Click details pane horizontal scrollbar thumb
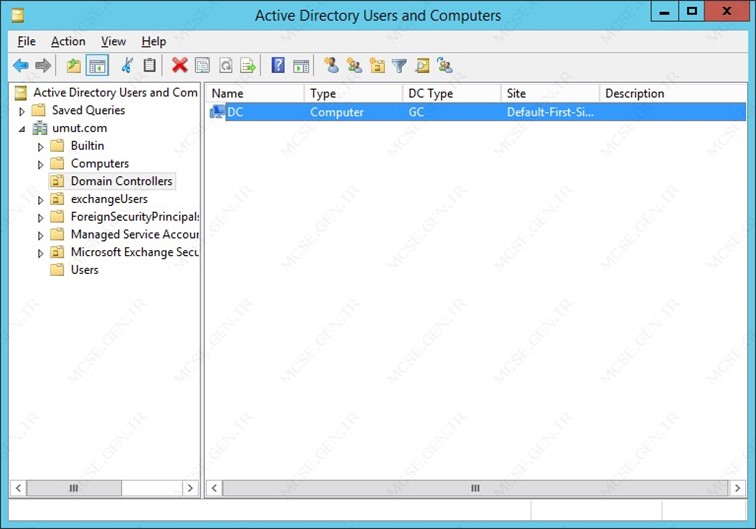The height and width of the screenshot is (529, 756). tap(475, 488)
